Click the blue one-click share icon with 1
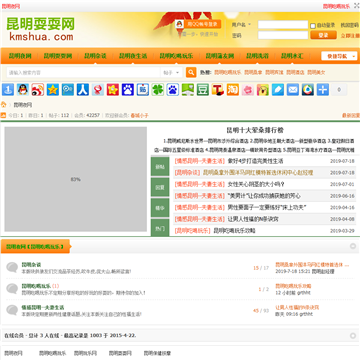 point(8,89)
